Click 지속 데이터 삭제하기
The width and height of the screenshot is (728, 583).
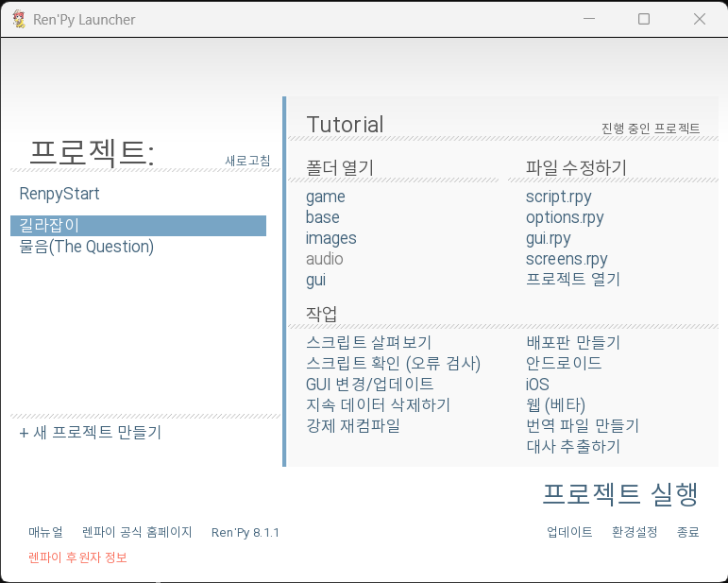click(x=378, y=405)
